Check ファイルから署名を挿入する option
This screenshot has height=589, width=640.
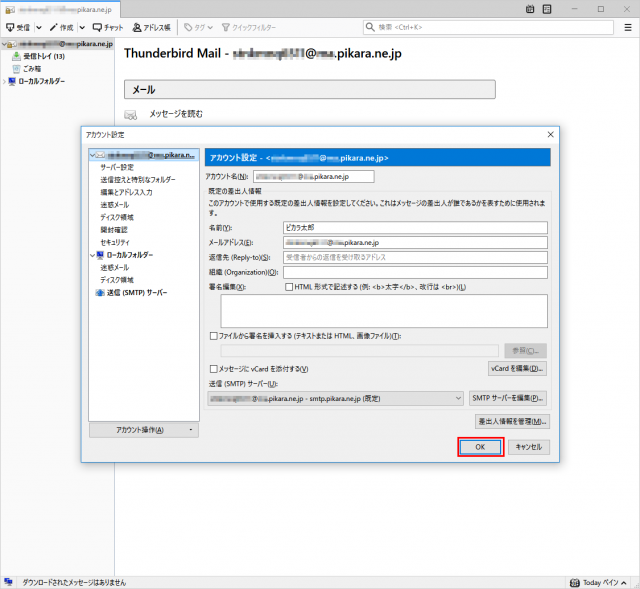coord(214,336)
